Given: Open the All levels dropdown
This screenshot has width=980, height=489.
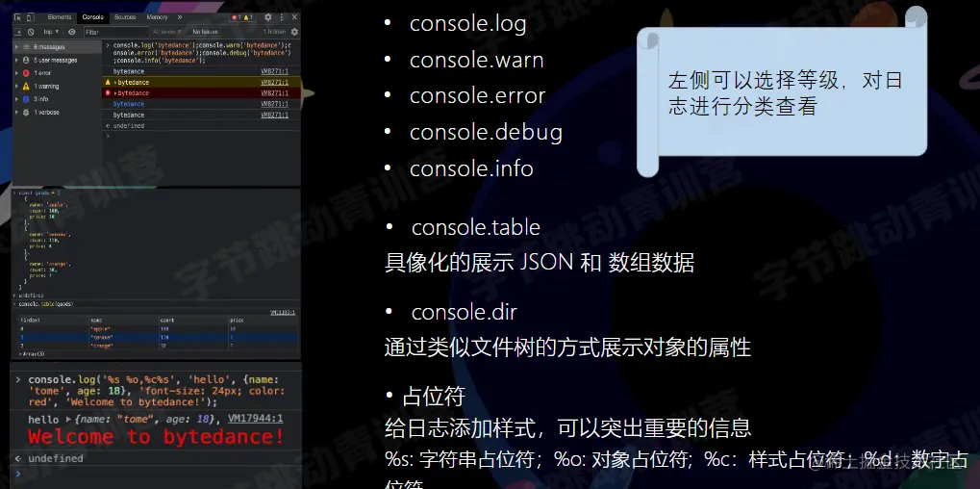Looking at the screenshot, I should pyautogui.click(x=167, y=32).
